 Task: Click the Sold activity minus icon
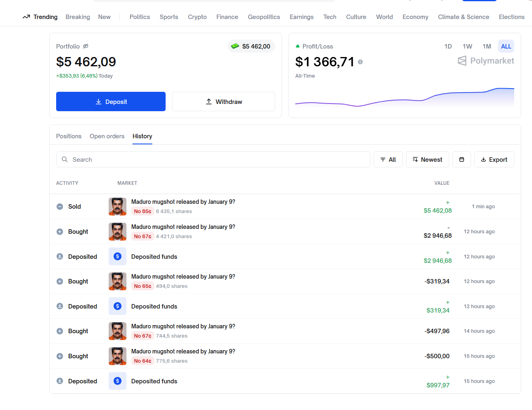(60, 207)
